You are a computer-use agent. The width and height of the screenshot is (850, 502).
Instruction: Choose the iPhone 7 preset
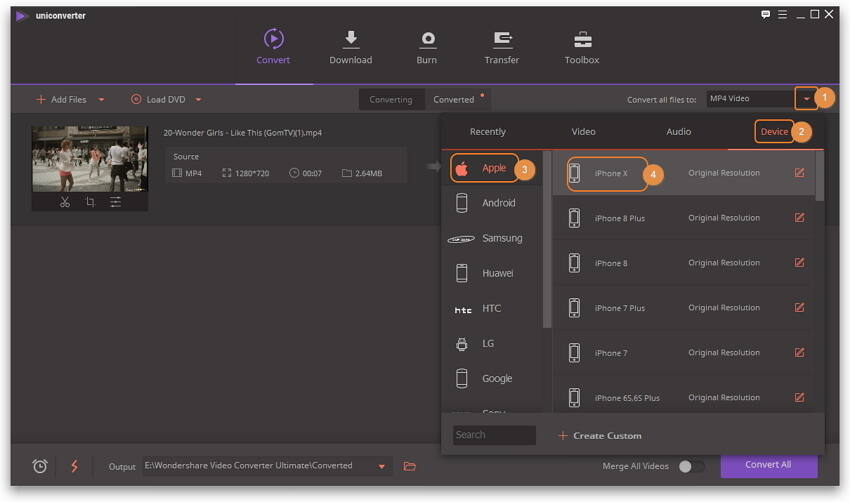coord(683,353)
